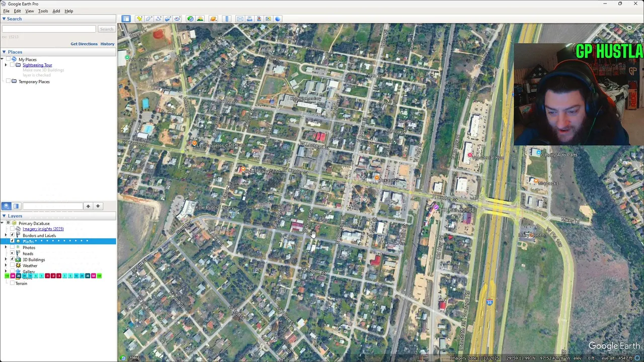Add a placemark with the pushpin tool
This screenshot has height=362, width=644.
pyautogui.click(x=139, y=19)
